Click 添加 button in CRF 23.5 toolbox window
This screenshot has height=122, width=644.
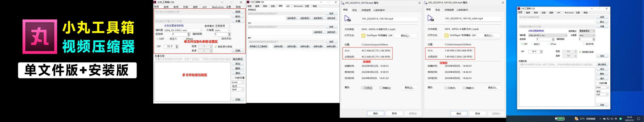[x=238, y=64]
